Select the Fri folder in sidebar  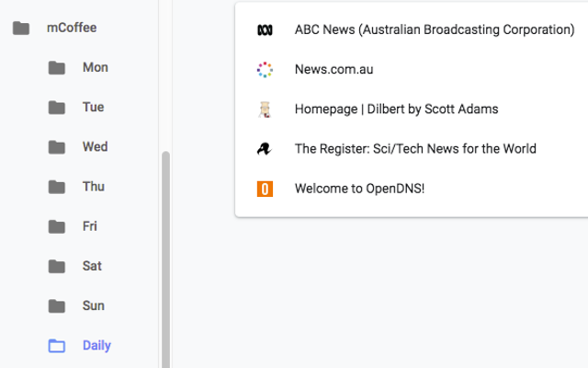(x=90, y=225)
